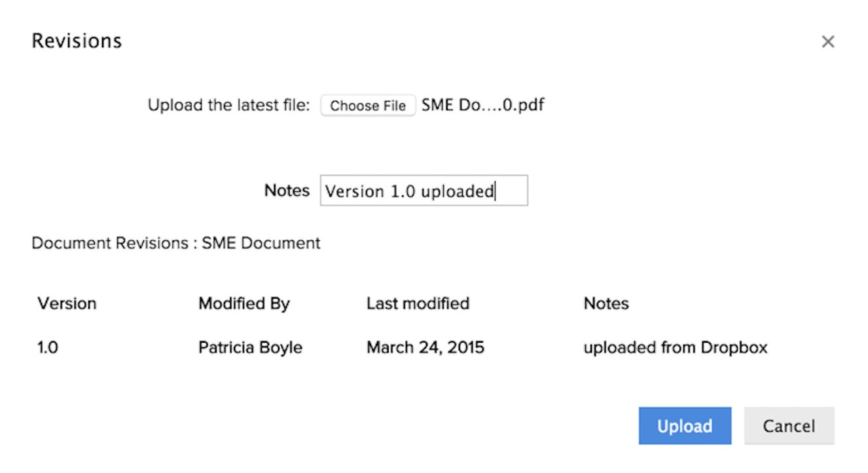Click the Version column header
This screenshot has width=868, height=473.
pyautogui.click(x=67, y=303)
